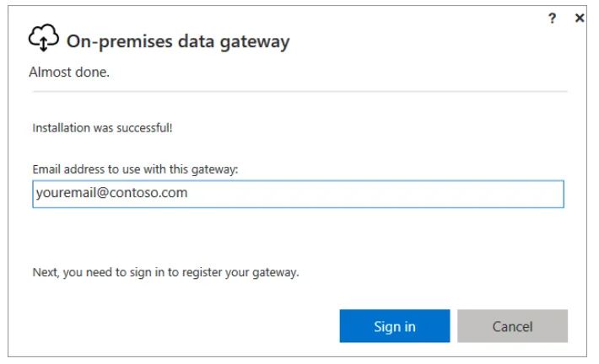Click the 'Email address to use' label
Viewport: 599px width, 364px height.
click(x=135, y=169)
